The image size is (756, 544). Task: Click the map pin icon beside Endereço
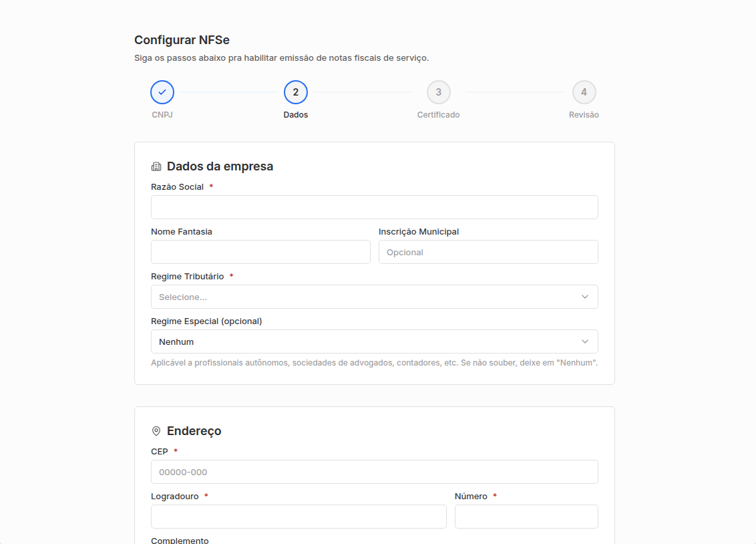coord(156,431)
